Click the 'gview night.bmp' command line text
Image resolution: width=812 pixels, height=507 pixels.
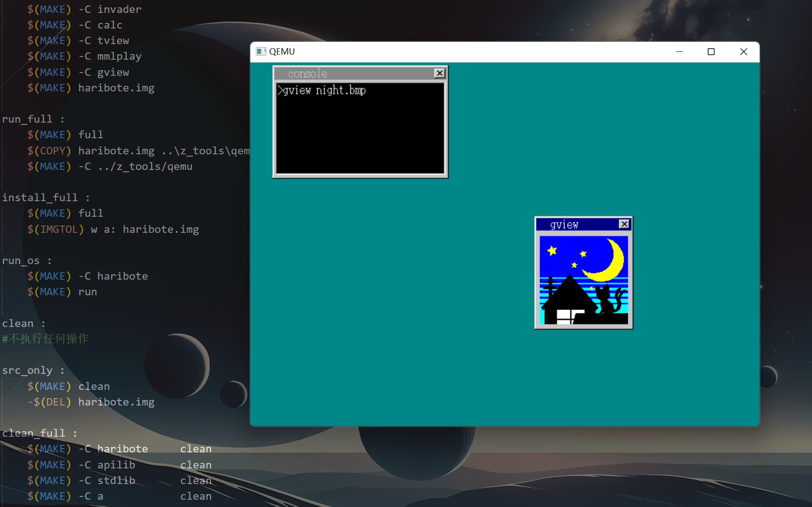[x=324, y=90]
